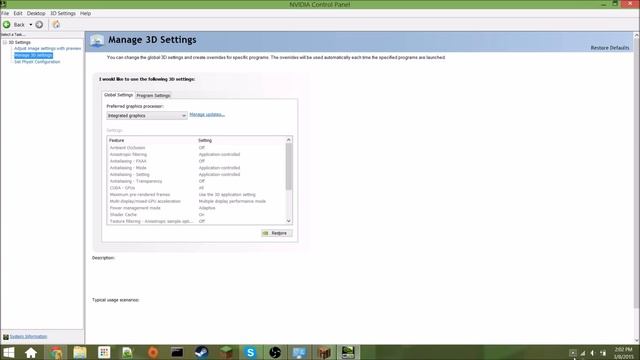The image size is (640, 360).
Task: Click the Windows Start button
Action: 8,353
